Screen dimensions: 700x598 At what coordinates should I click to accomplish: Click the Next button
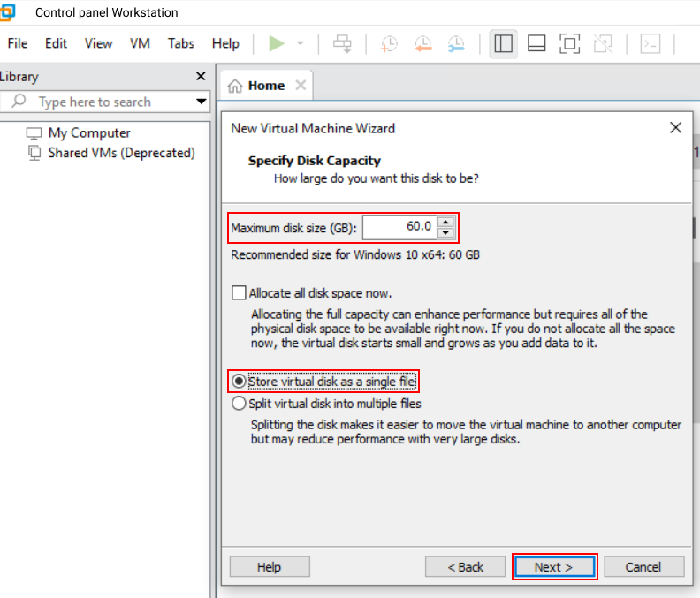click(554, 566)
